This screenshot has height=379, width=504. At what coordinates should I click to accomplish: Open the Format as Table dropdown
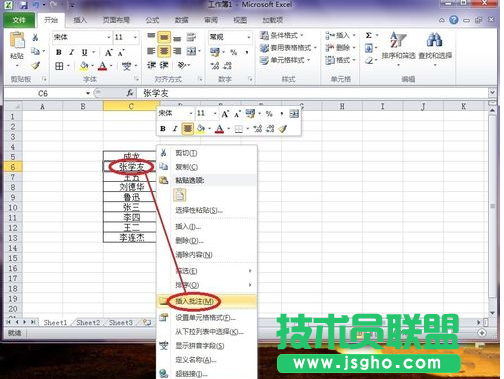[288, 48]
